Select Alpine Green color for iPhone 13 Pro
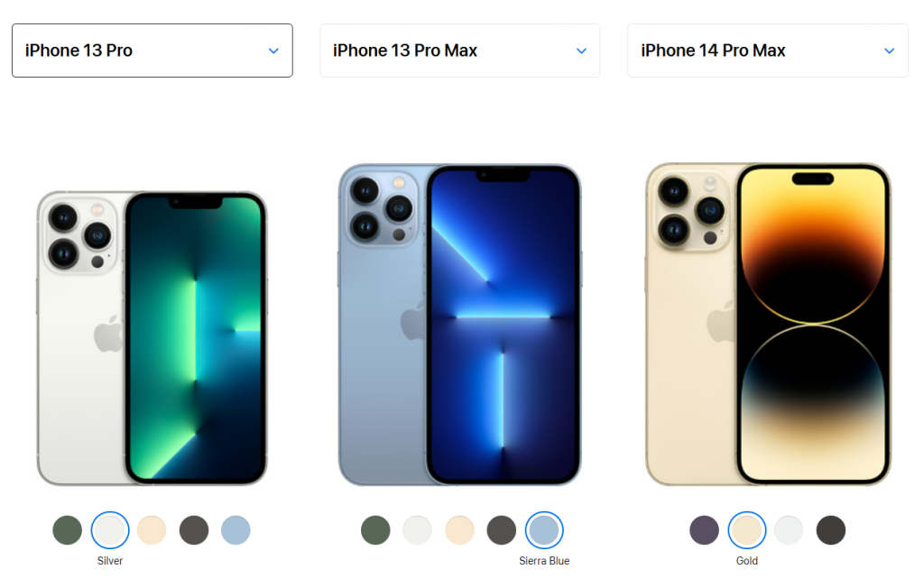The image size is (924, 588). 67,530
